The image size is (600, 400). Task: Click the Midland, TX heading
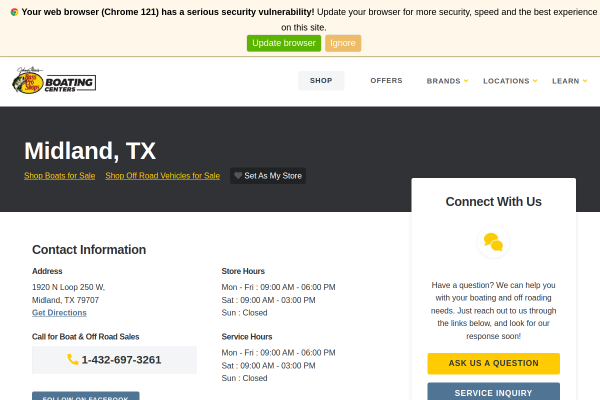[x=90, y=151]
